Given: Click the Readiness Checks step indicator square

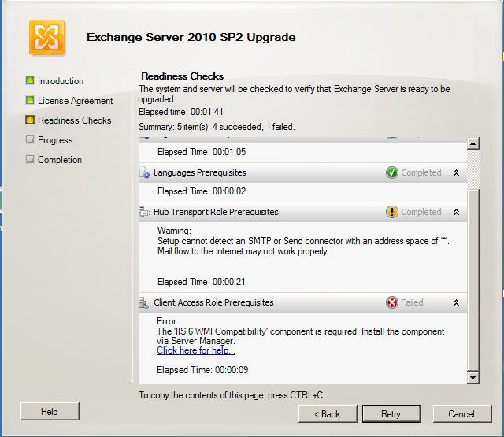Looking at the screenshot, I should [30, 120].
